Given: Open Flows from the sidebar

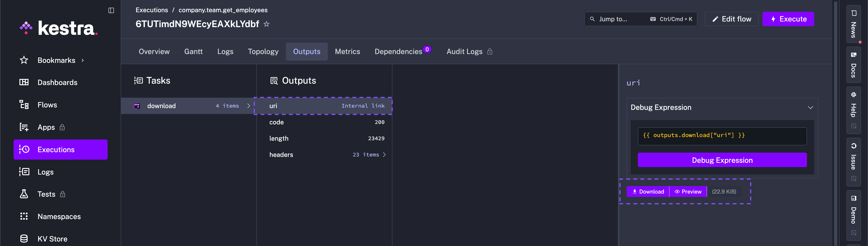Looking at the screenshot, I should (47, 105).
